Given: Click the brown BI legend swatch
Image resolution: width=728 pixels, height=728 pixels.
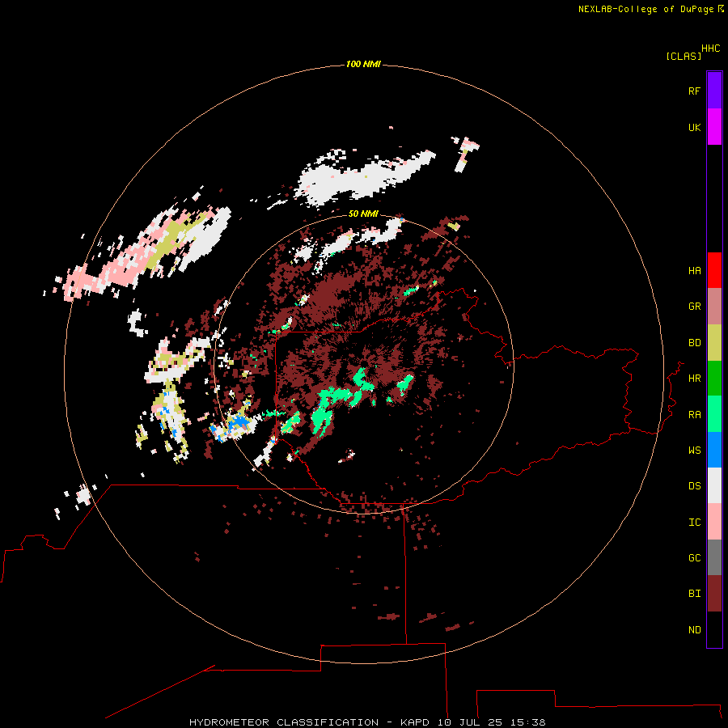Looking at the screenshot, I should coord(714,594).
